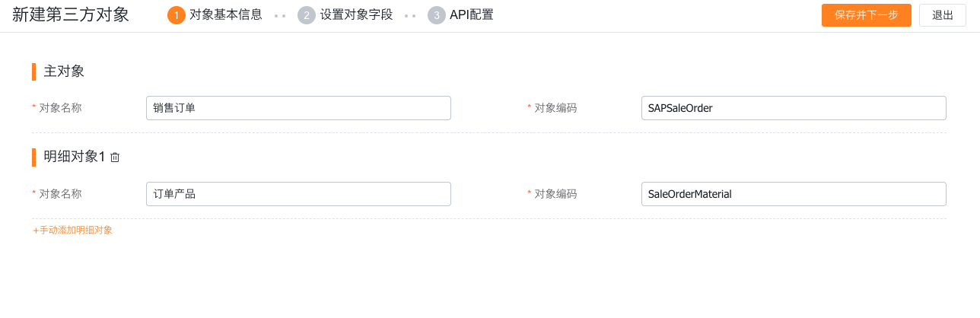Go to 对象基本信息 step
Screen dimensions: 980x318
225,14
